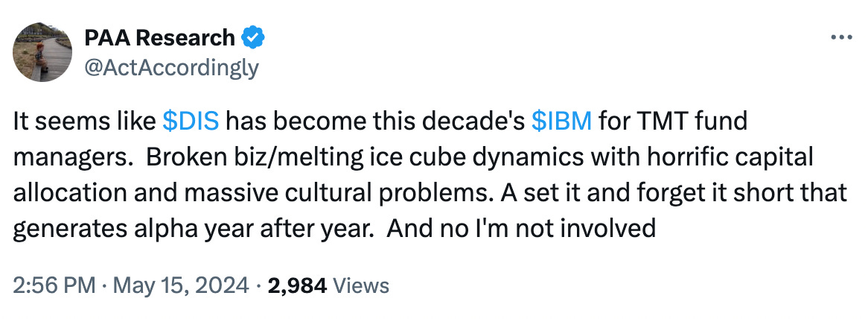Open the PAA Research display name
The image size is (868, 319).
(x=160, y=38)
